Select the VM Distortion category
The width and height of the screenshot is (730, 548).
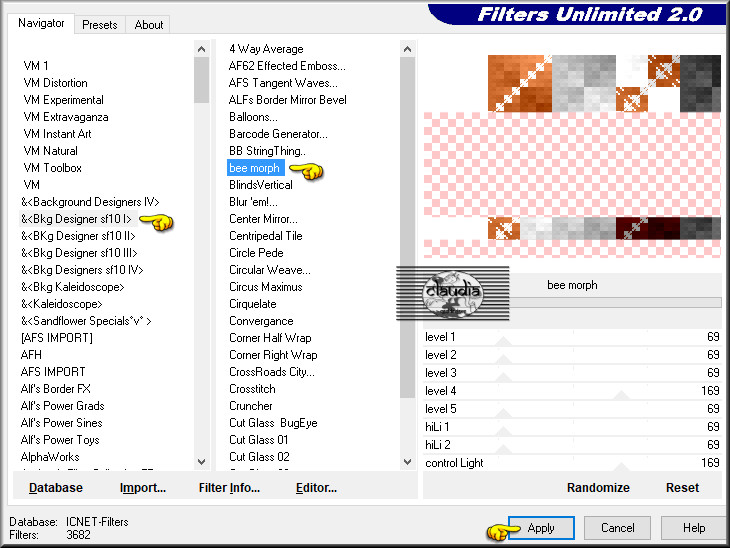pyautogui.click(x=55, y=83)
